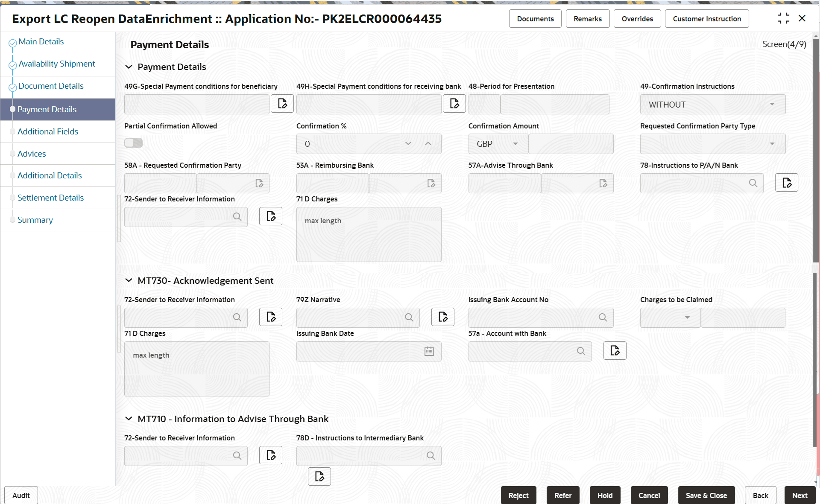The image size is (820, 504).
Task: Click the search icon in 78-Instructions to P/A/N Bank
Action: click(x=753, y=183)
